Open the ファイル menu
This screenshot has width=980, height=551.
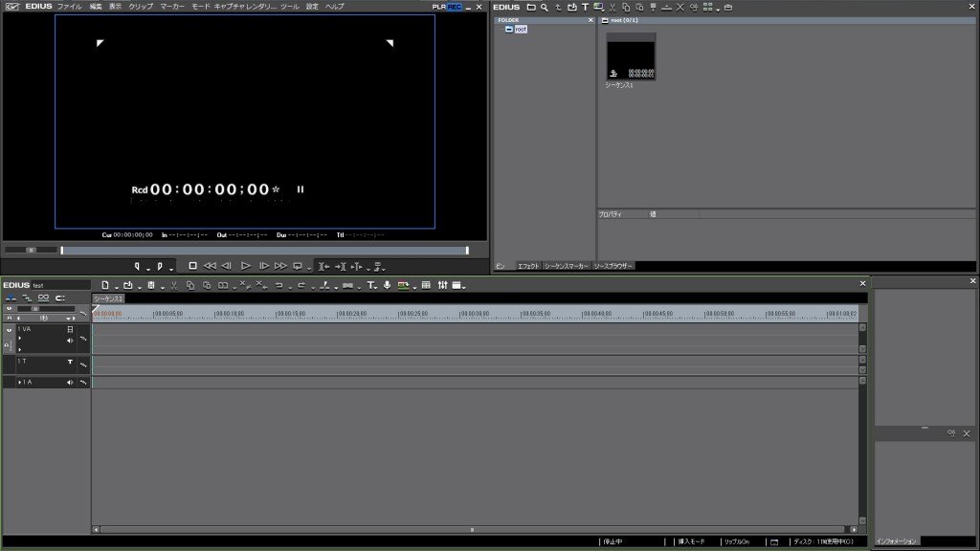pos(69,7)
